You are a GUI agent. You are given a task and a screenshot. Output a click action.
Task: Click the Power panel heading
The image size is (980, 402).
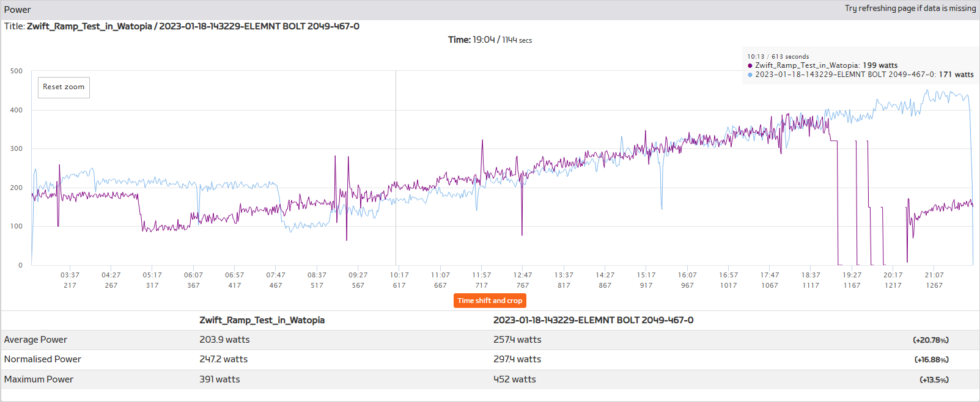tap(17, 10)
